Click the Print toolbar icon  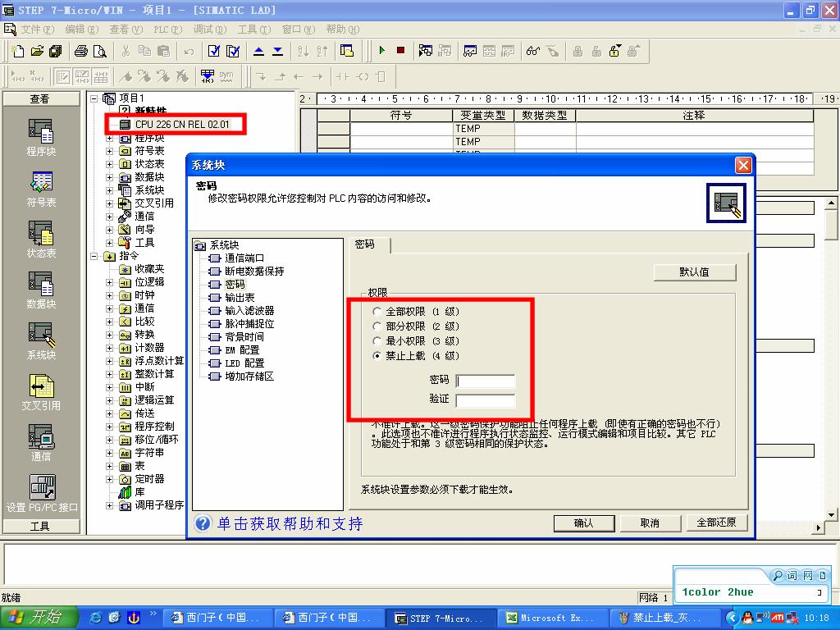pos(81,51)
